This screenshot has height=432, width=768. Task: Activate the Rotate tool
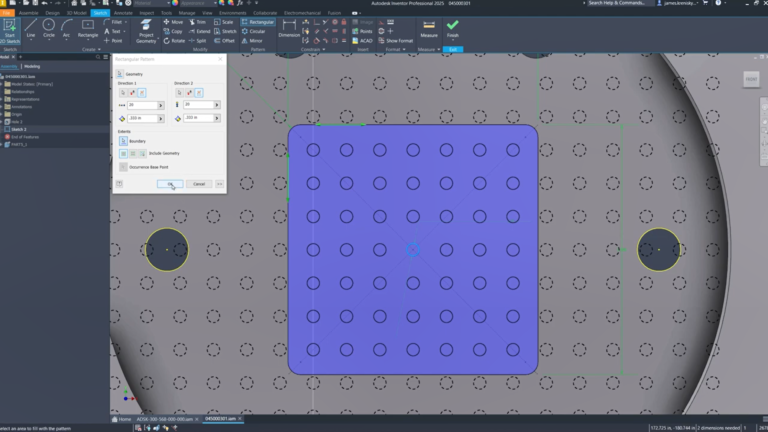pyautogui.click(x=174, y=41)
